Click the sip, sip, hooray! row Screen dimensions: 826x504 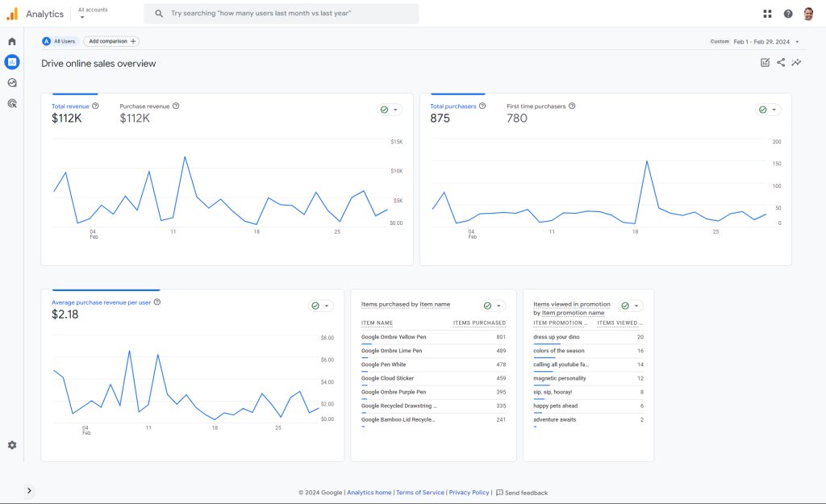point(588,393)
